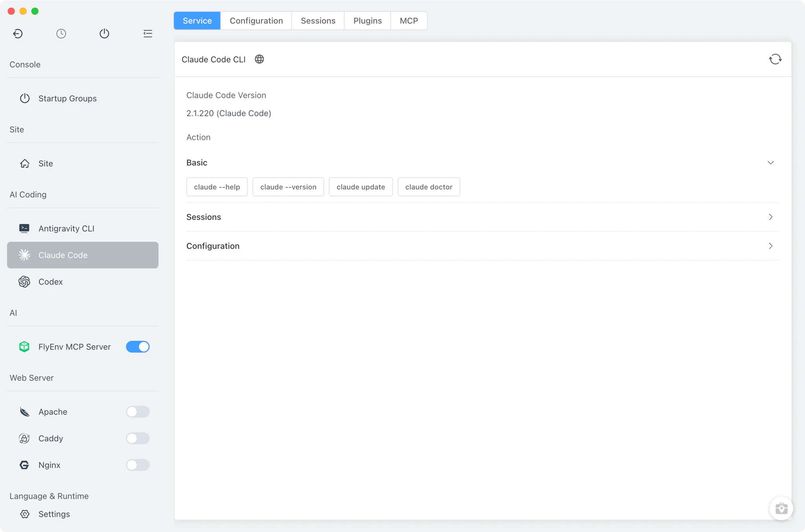The height and width of the screenshot is (532, 805).
Task: Click the Settings gear icon
Action: point(25,514)
